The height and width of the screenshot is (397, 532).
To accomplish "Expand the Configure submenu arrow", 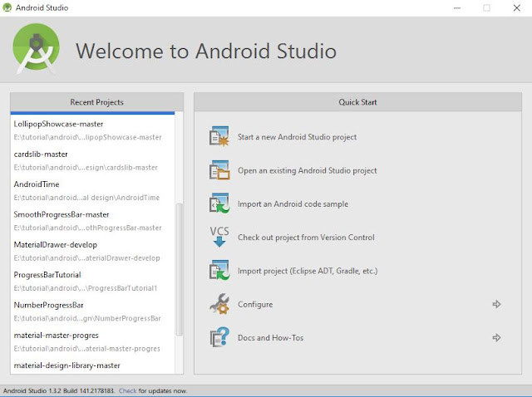I will [496, 304].
